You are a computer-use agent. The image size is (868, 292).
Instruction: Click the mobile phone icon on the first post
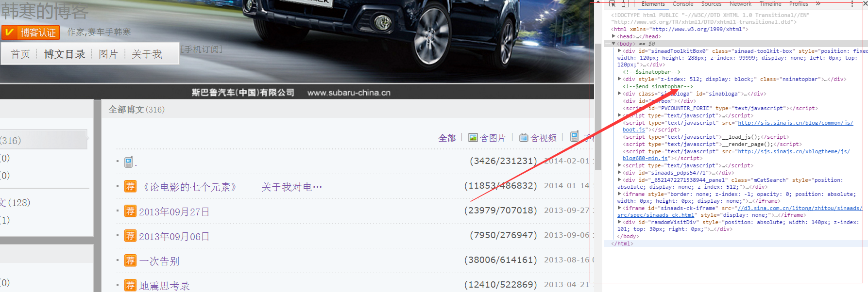click(128, 162)
